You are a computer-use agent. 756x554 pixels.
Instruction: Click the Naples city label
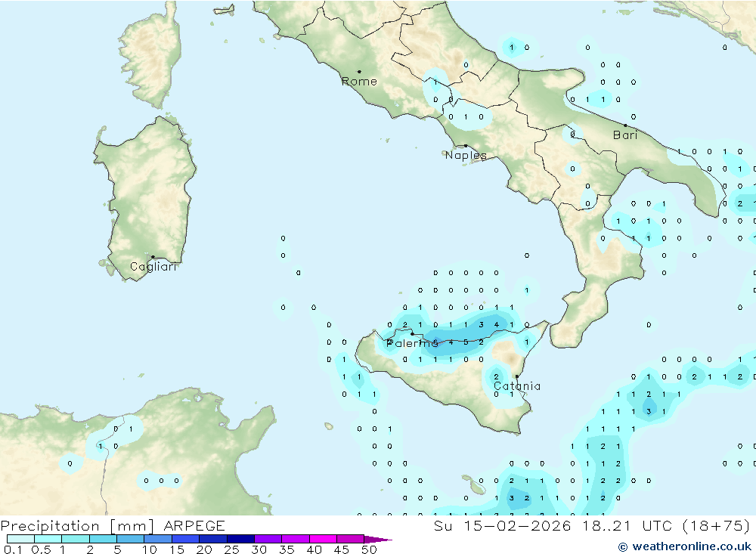tap(466, 155)
